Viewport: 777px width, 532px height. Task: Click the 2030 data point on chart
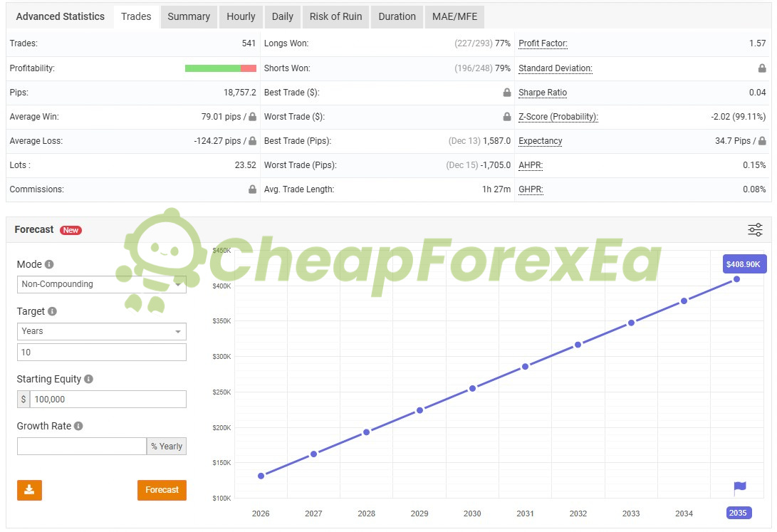coord(473,388)
